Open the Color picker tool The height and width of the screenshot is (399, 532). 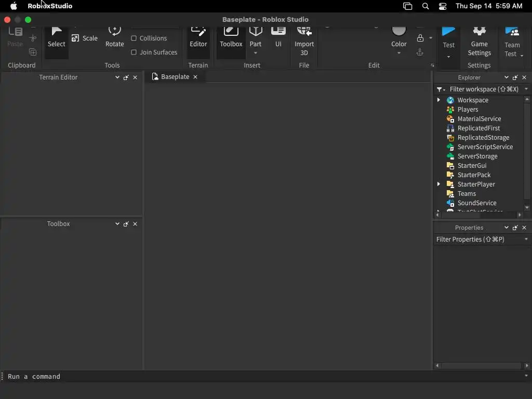coord(398,37)
